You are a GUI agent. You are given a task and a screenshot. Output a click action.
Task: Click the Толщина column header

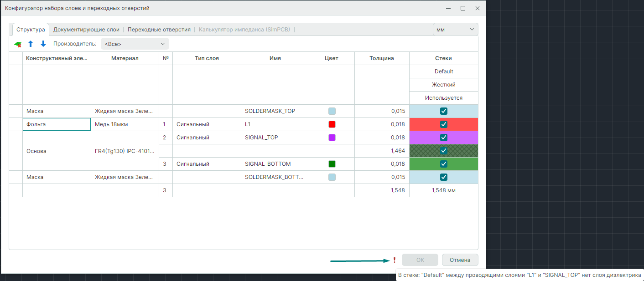tap(381, 58)
